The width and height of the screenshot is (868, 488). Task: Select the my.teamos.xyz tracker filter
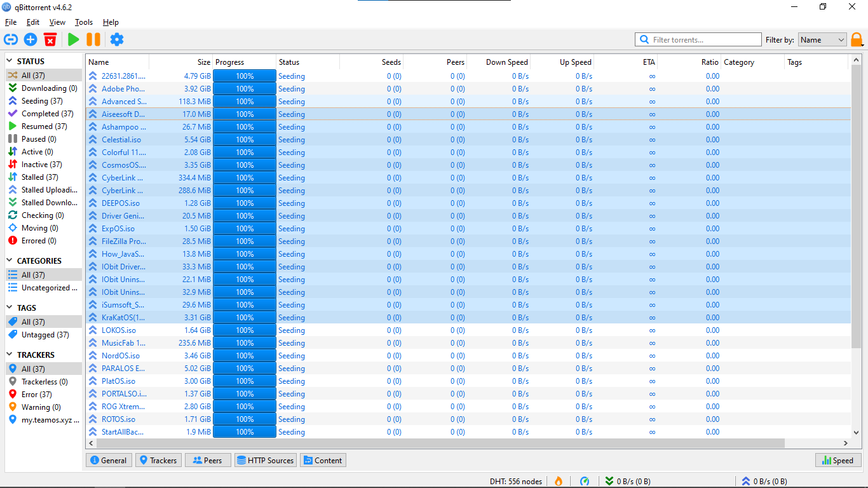pos(43,420)
